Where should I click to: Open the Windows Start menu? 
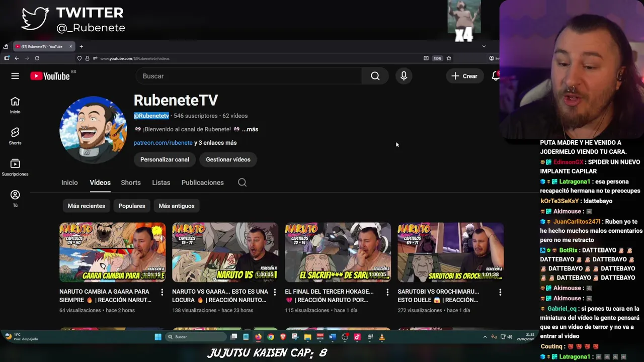pyautogui.click(x=158, y=337)
